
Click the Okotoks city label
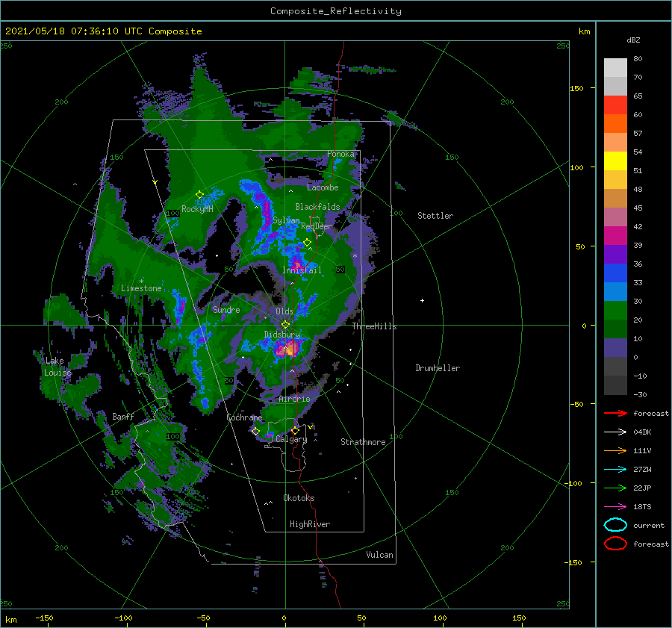[299, 498]
